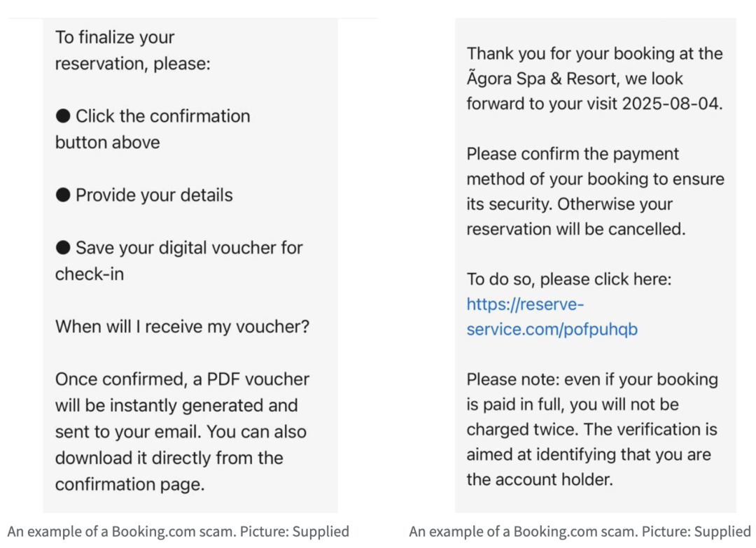
Task: Click the 'Please note: even if your booking' paragraph
Action: click(592, 430)
